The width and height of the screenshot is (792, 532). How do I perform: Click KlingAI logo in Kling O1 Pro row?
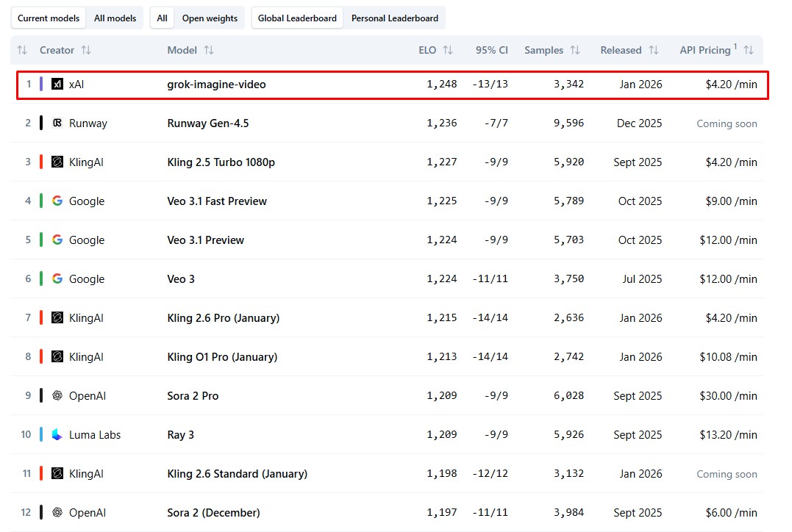tap(57, 356)
